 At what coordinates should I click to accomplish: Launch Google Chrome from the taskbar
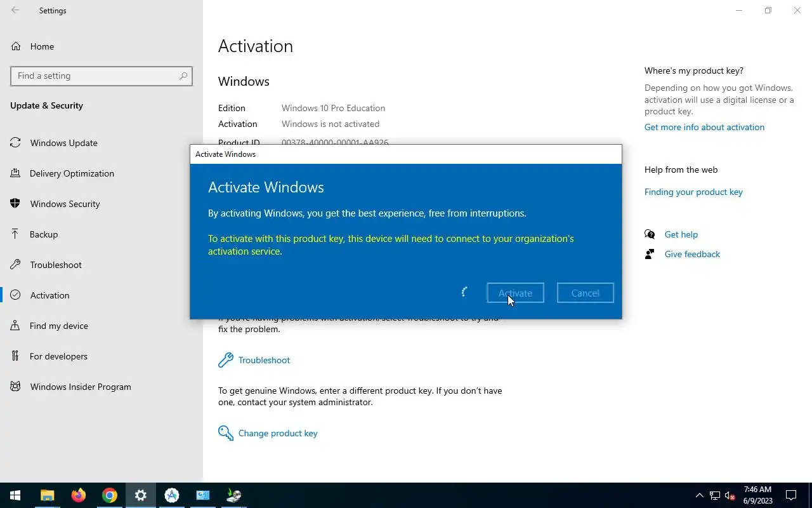point(109,495)
